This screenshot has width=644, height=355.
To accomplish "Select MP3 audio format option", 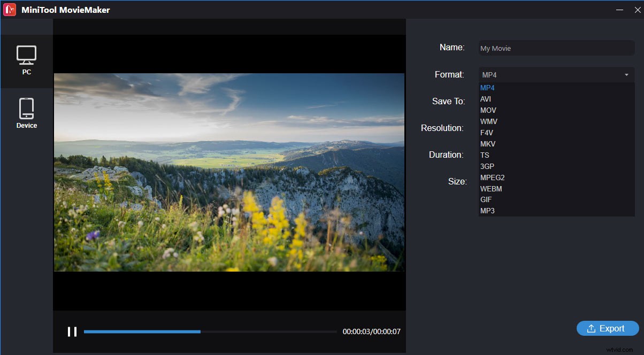I will click(487, 211).
